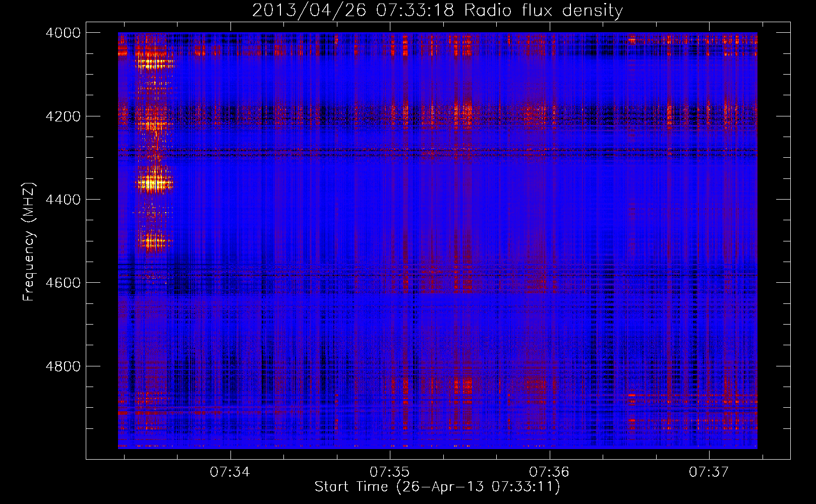Viewport: 816px width, 504px height.
Task: Click the 4000 frequency tick label
Action: 63,33
